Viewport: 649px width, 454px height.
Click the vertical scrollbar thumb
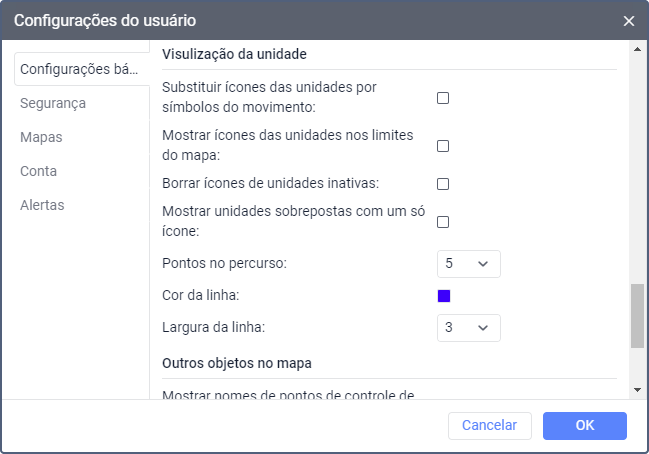637,315
